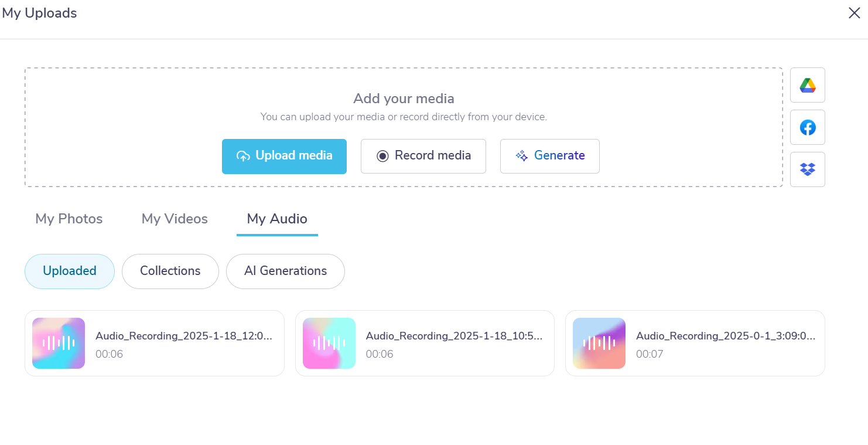Screen dimensions: 868x445
Task: Enable the Uploaded filter
Action: 69,271
